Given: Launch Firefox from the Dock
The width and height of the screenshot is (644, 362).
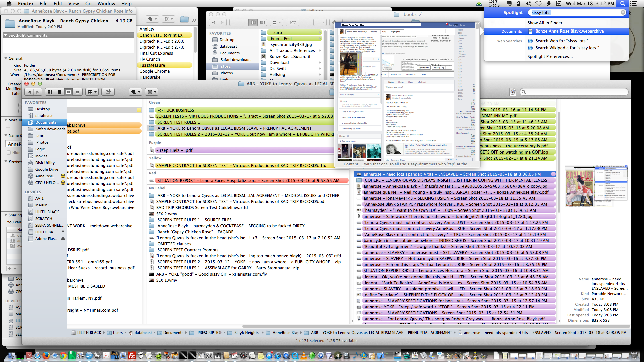Looking at the screenshot, I should click(x=46, y=356).
